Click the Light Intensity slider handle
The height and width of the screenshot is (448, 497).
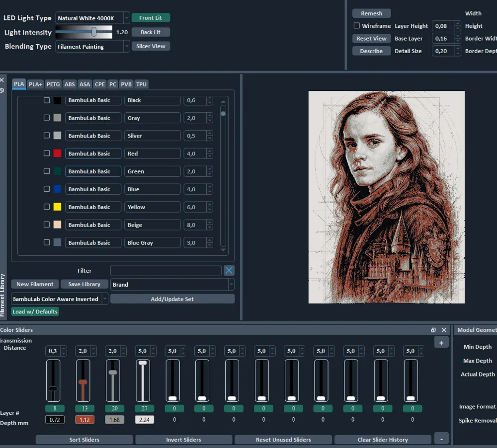coord(94,32)
